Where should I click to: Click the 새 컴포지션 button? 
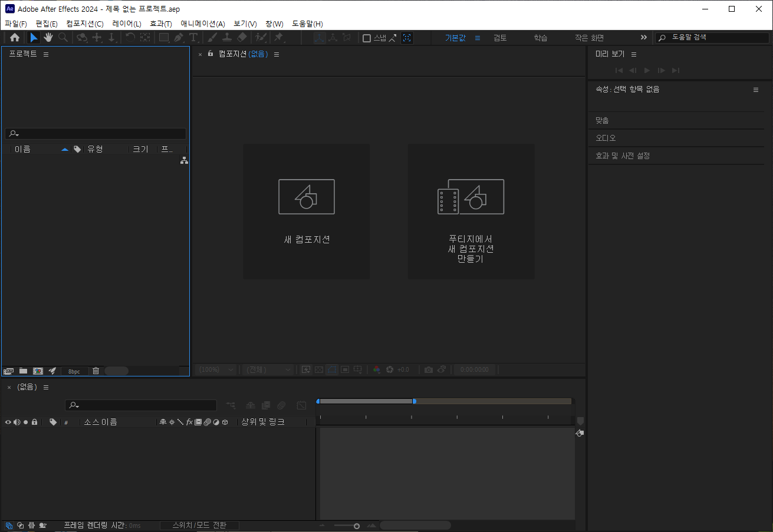307,212
